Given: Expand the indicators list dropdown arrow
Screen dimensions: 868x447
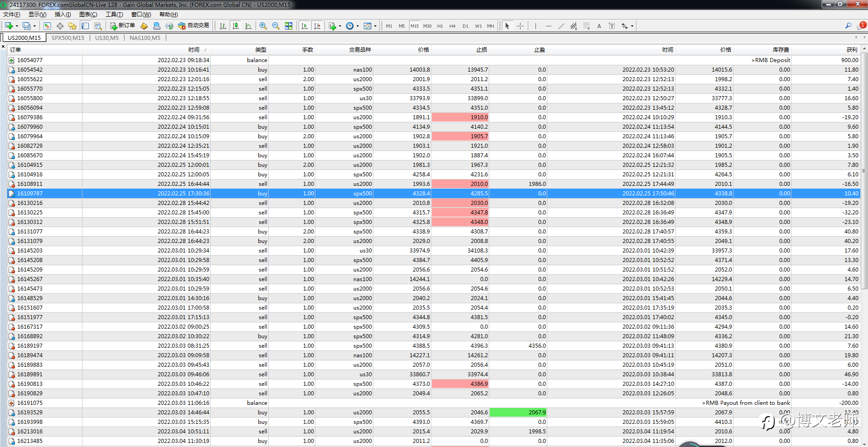Looking at the screenshot, I should (340, 26).
